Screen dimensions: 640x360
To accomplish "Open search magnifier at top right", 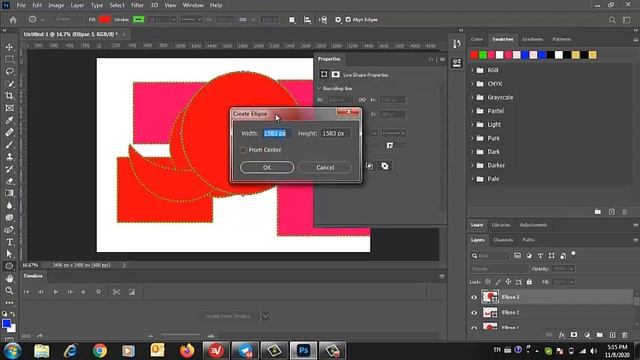I will click(x=612, y=20).
